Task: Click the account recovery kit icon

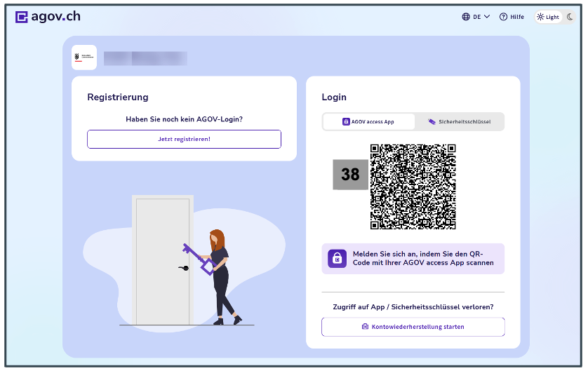Action: [365, 326]
